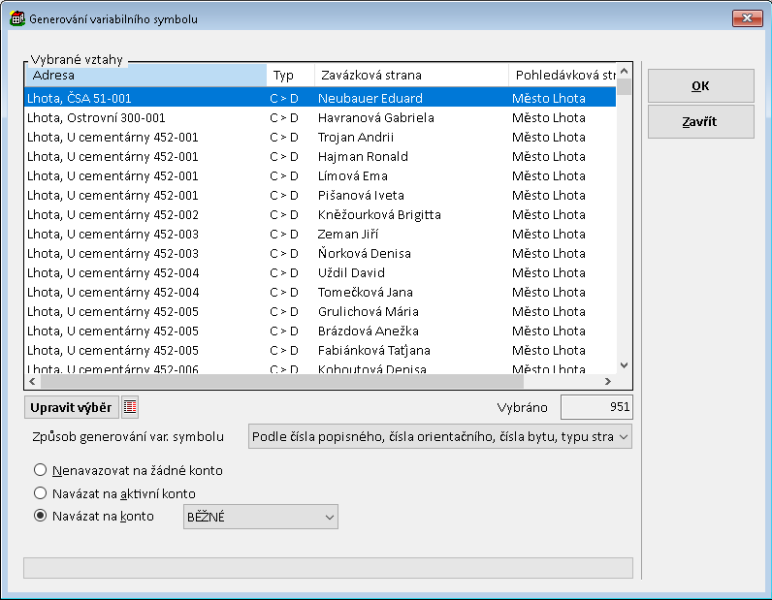This screenshot has height=600, width=772.
Task: Select Nenavazovat na žádné konto option
Action: 41,470
